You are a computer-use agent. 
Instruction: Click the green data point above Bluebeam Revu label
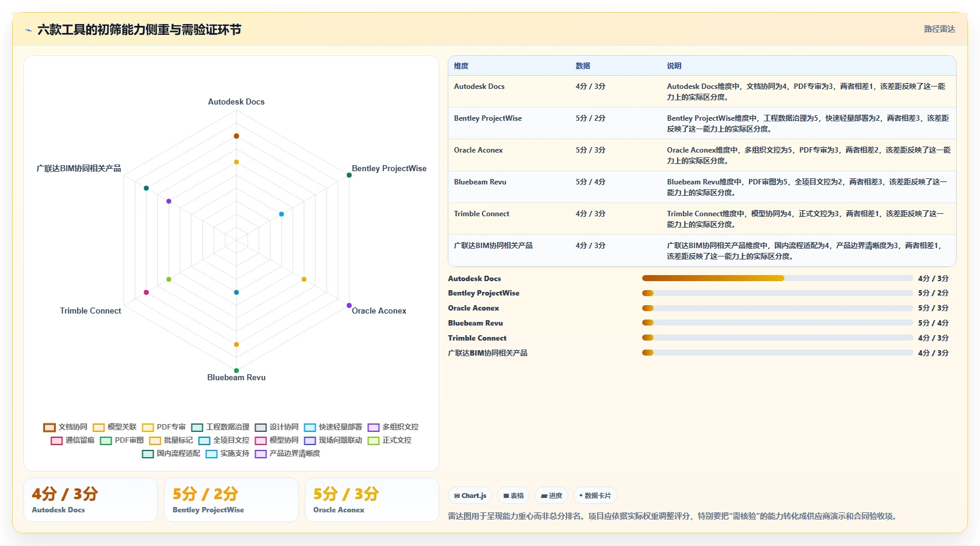236,371
